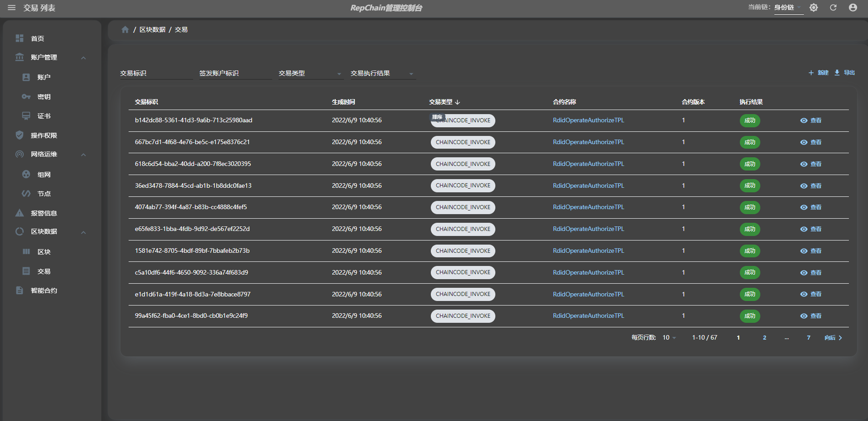The width and height of the screenshot is (868, 421).
Task: Click the 区块 block icon in sidebar
Action: pos(26,251)
